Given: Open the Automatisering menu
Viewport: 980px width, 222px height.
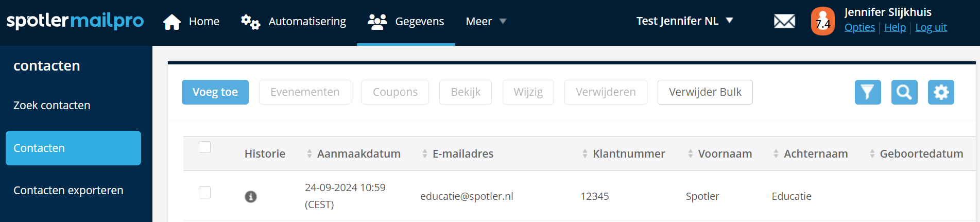Looking at the screenshot, I should 294,22.
